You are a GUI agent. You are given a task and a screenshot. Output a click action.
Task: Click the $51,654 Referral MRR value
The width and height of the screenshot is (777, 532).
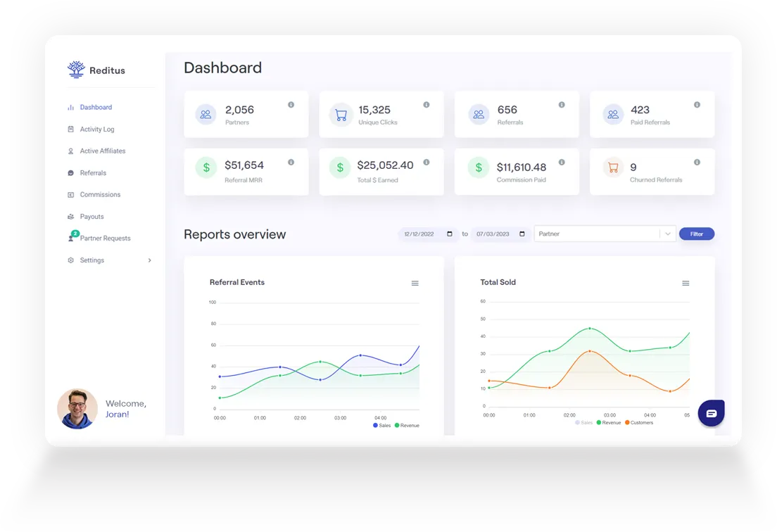point(244,165)
